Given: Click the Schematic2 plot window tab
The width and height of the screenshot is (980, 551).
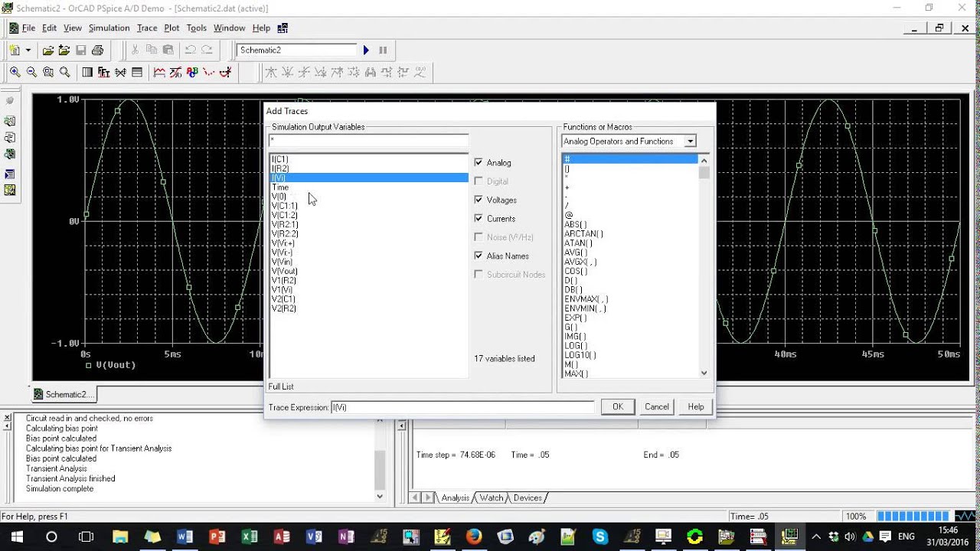Looking at the screenshot, I should 64,395.
